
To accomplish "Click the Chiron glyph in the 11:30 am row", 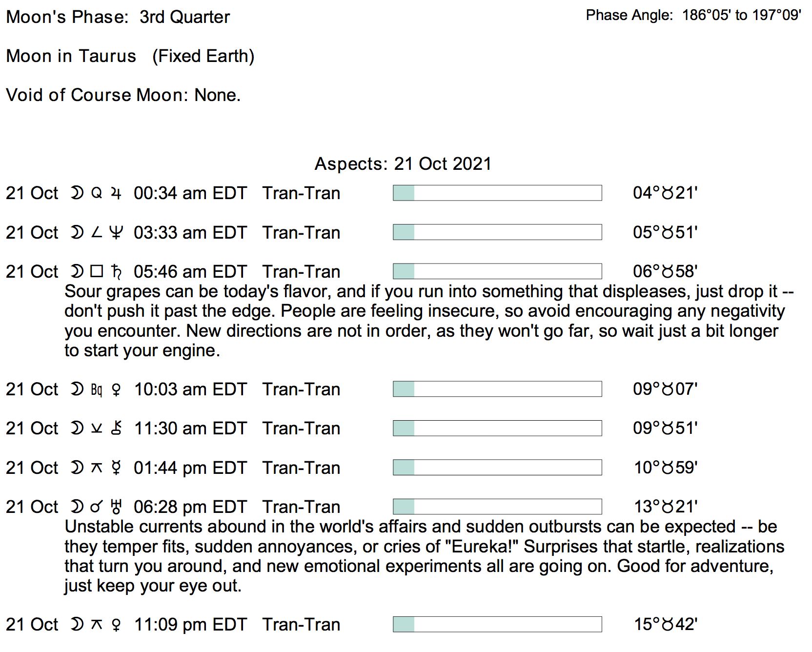I will pyautogui.click(x=116, y=428).
